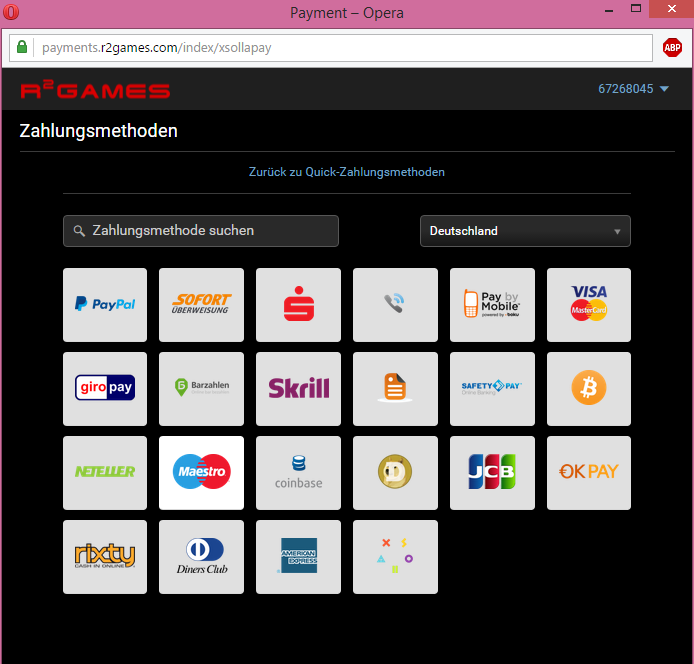Choose American Express payment option
The height and width of the screenshot is (664, 694).
tap(298, 557)
